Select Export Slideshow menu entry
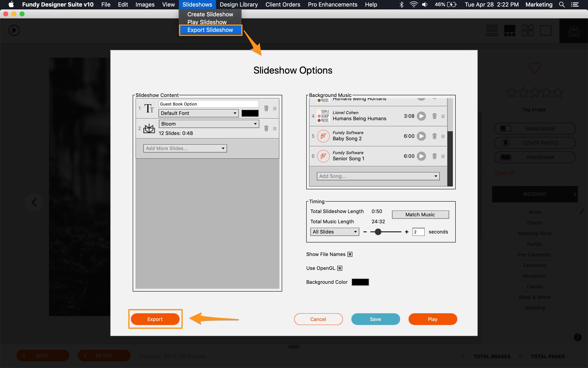Screen dimensions: 588x368 [x=210, y=30]
